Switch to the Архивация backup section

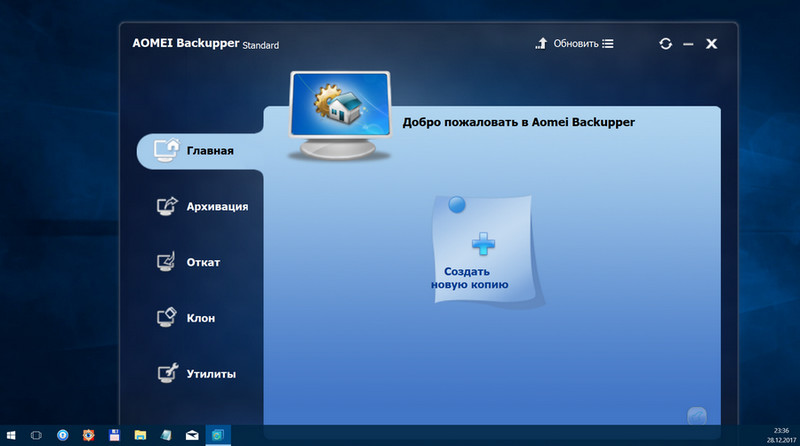click(203, 207)
